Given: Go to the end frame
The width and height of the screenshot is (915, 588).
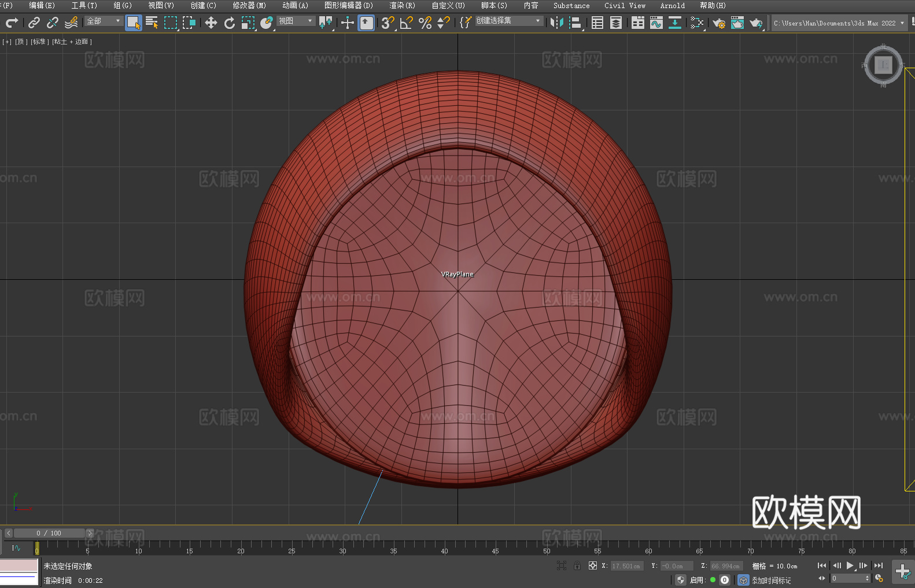Looking at the screenshot, I should [x=879, y=565].
